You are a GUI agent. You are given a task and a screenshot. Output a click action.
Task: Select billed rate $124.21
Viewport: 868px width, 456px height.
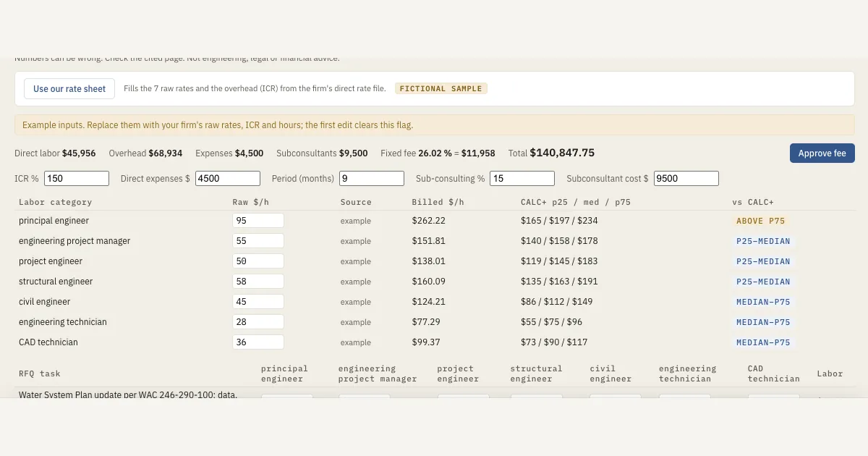pos(429,302)
